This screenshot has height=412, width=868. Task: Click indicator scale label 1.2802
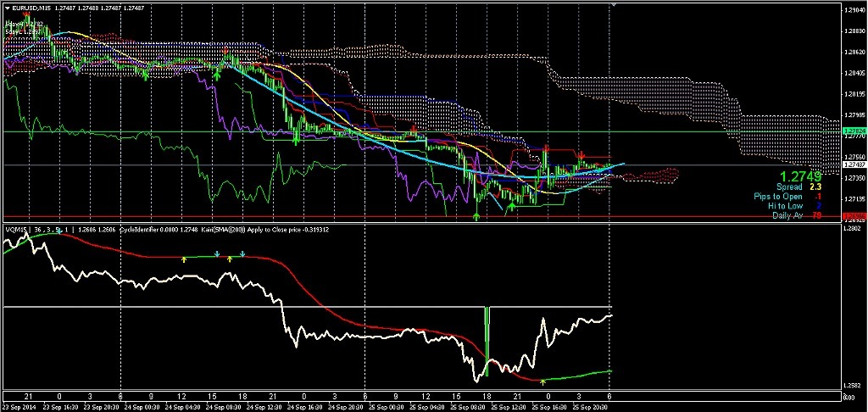[x=852, y=228]
